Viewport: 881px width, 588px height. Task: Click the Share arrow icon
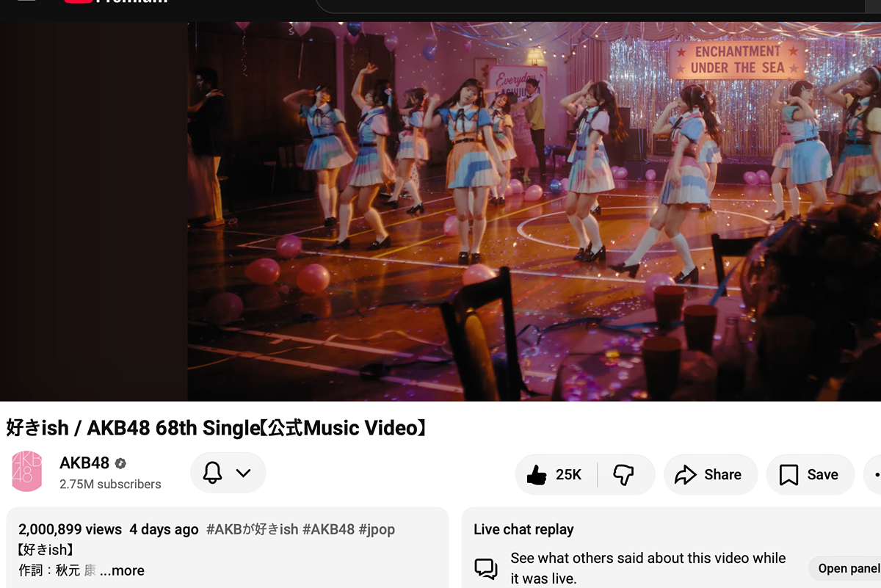(685, 475)
